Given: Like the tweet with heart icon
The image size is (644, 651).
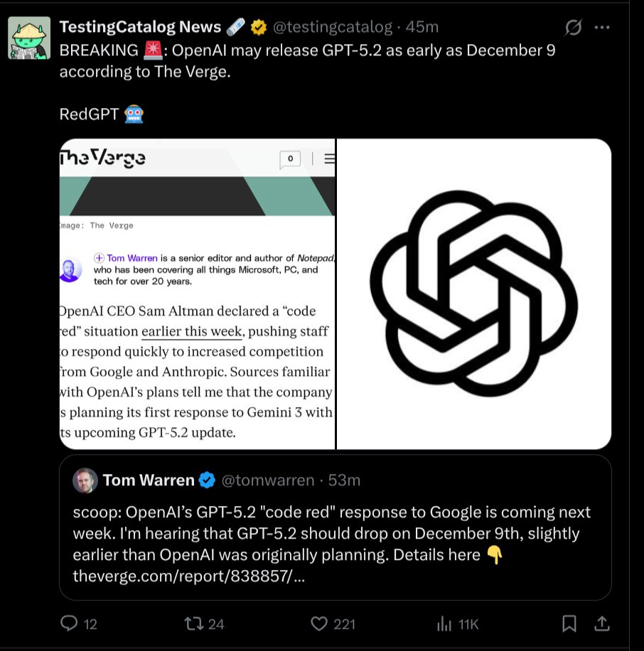Looking at the screenshot, I should coord(319,623).
